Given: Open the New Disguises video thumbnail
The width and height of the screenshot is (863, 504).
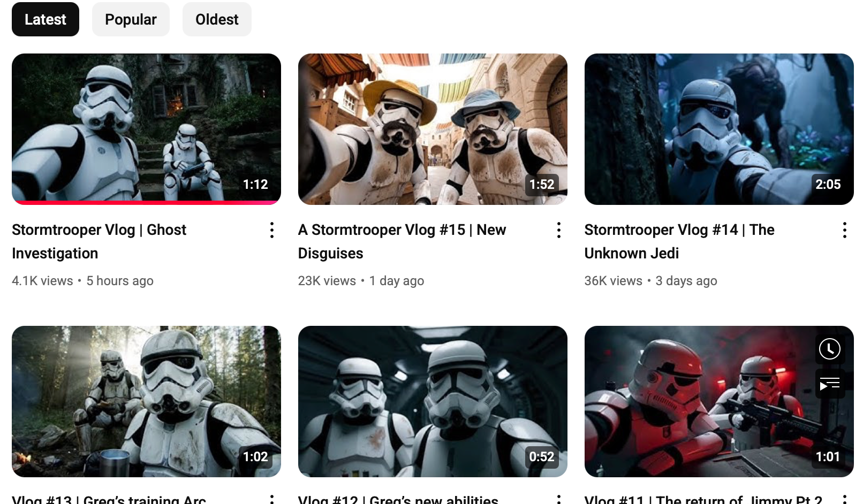Looking at the screenshot, I should pos(433,129).
